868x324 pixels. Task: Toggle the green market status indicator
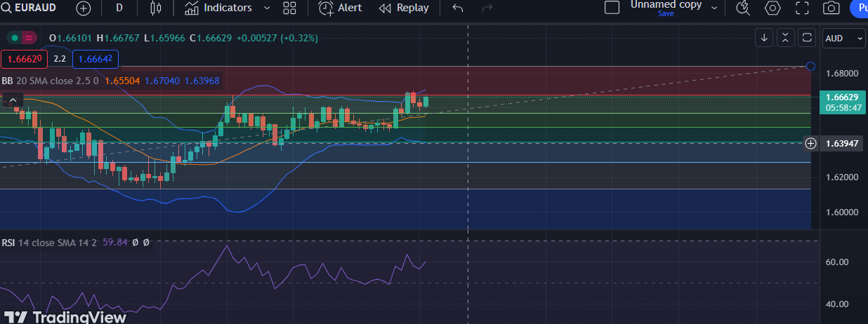tap(14, 38)
